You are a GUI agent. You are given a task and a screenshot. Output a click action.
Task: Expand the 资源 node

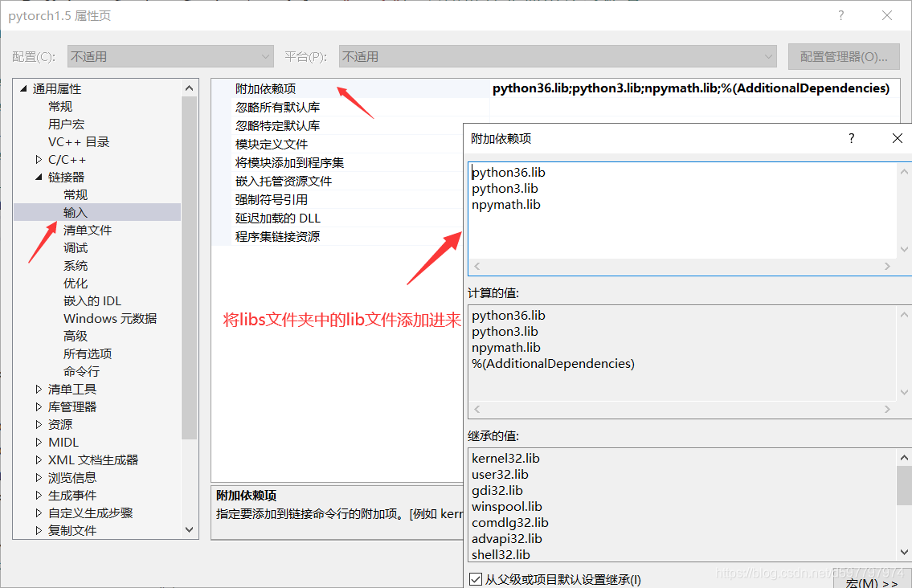(39, 425)
